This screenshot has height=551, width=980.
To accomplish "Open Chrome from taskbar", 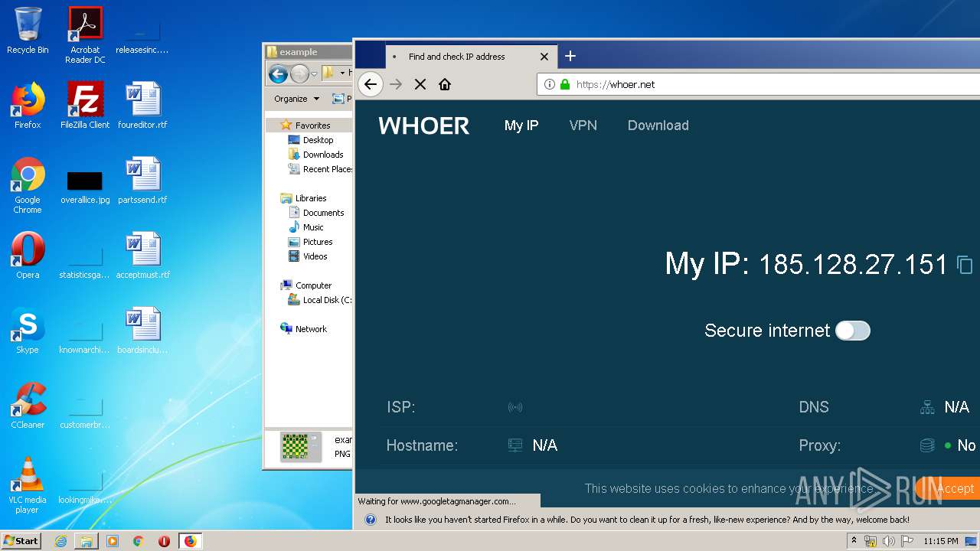I will click(139, 541).
